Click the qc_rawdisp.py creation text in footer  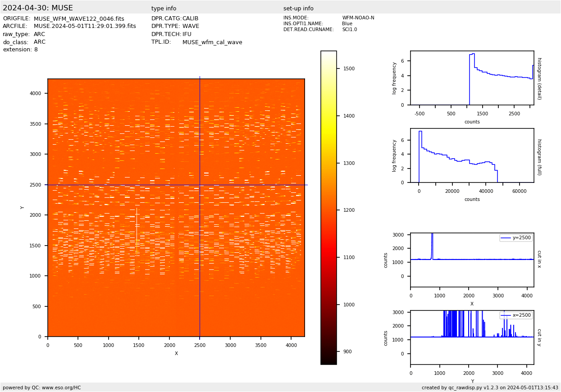[x=490, y=387]
